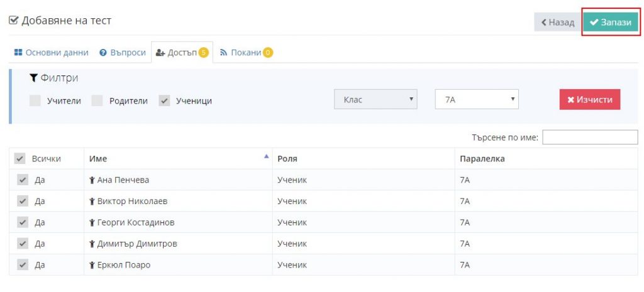Viewport: 644px width, 292px height.
Task: Switch to the Основни данни tab
Action: pyautogui.click(x=52, y=53)
